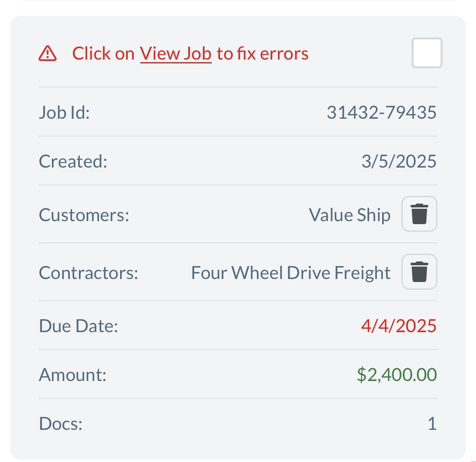
Task: Click the 'to fix errors' message text
Action: (262, 54)
